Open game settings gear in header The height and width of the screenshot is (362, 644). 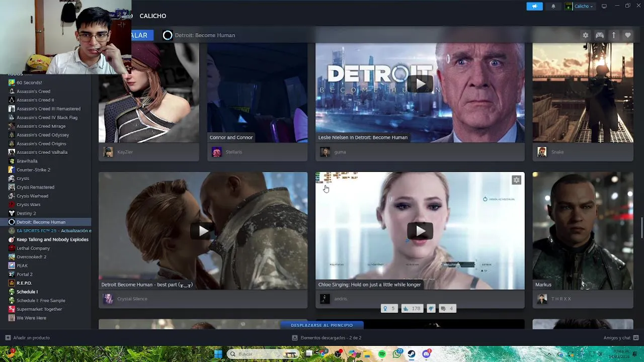pyautogui.click(x=585, y=35)
